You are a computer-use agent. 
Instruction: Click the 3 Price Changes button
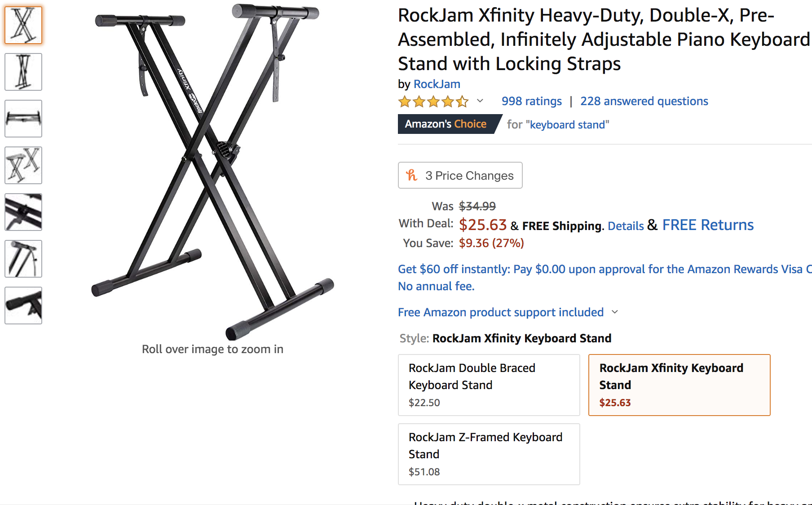tap(460, 175)
